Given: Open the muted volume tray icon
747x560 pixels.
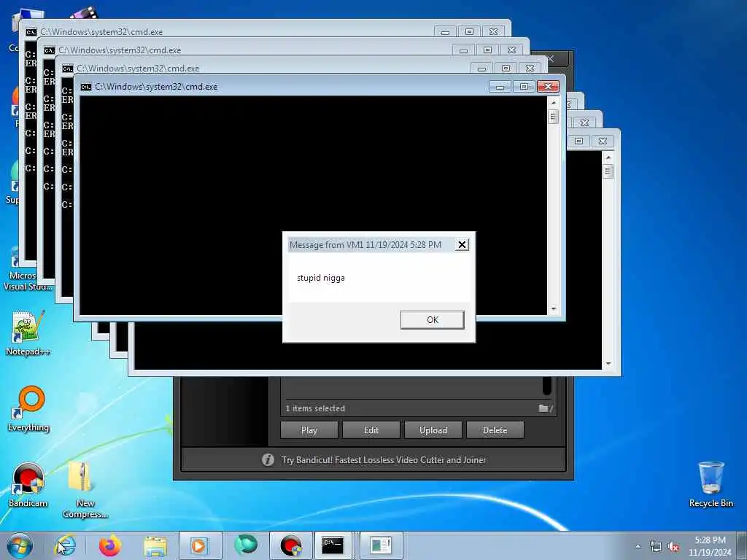Looking at the screenshot, I should pos(673,547).
